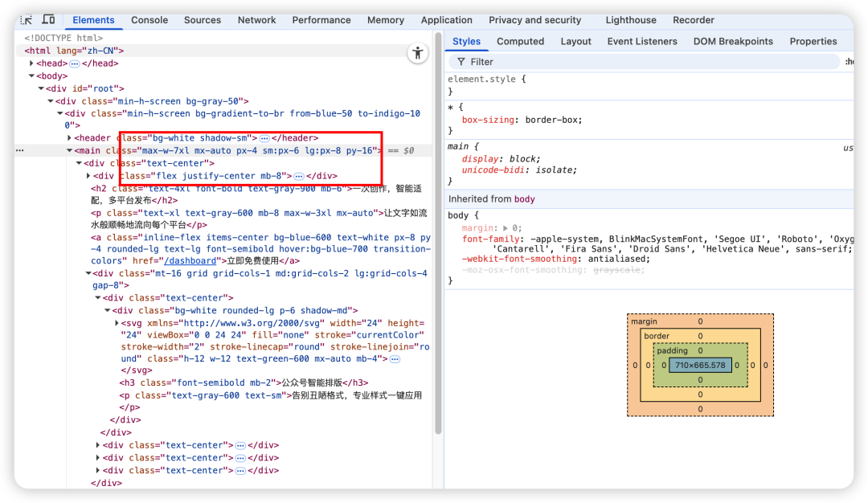This screenshot has width=868, height=503.
Task: Collapse the bg-white rounded-lg p-6 div
Action: [108, 310]
